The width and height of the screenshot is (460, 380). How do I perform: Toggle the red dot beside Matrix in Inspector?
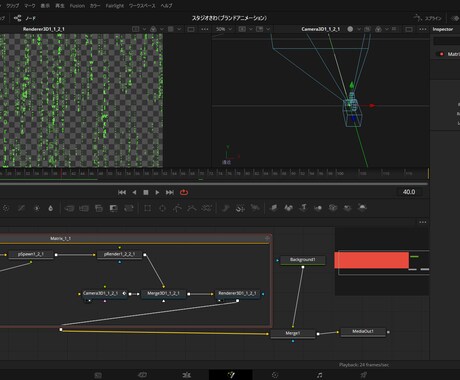click(442, 54)
